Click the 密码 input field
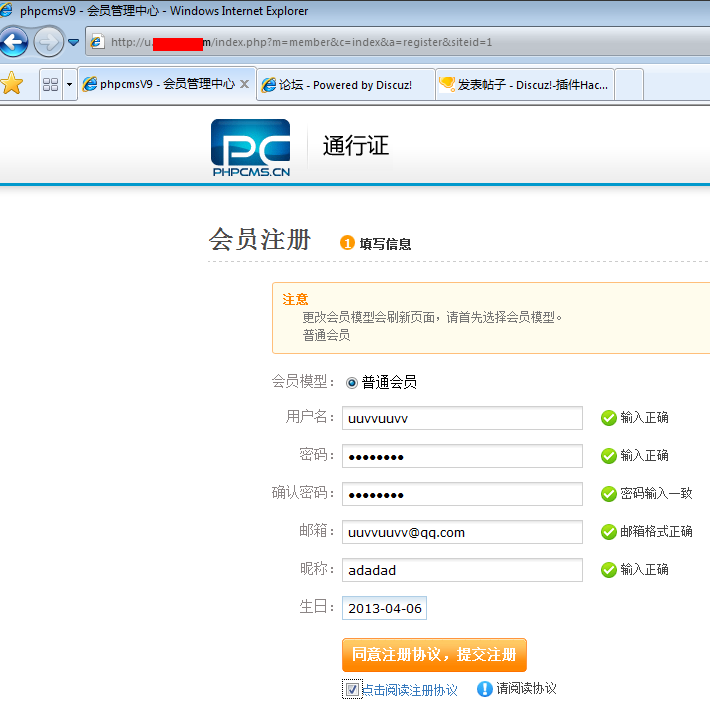710x702 pixels. (462, 456)
